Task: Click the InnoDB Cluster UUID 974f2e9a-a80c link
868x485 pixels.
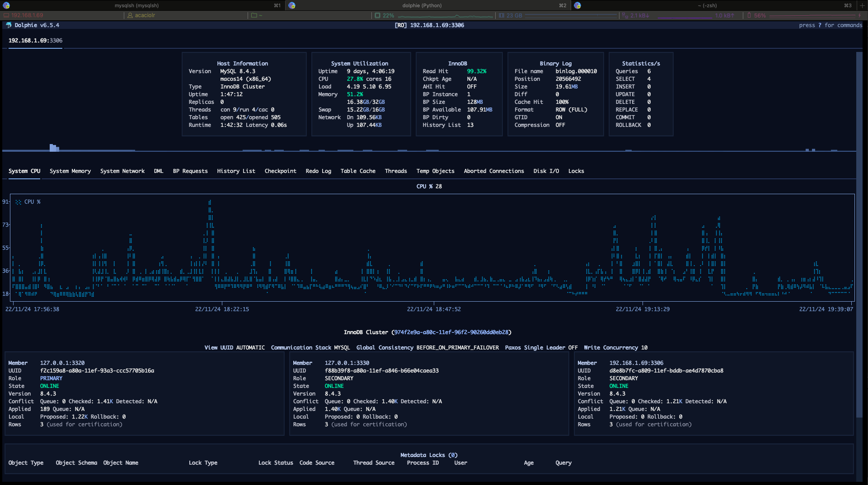Action: (451, 332)
